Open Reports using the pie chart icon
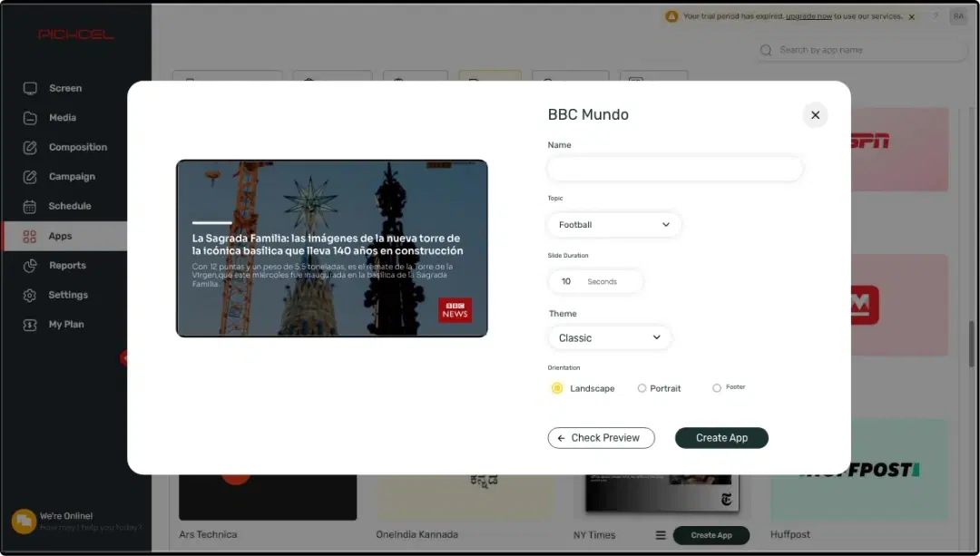The image size is (980, 556). (x=30, y=265)
